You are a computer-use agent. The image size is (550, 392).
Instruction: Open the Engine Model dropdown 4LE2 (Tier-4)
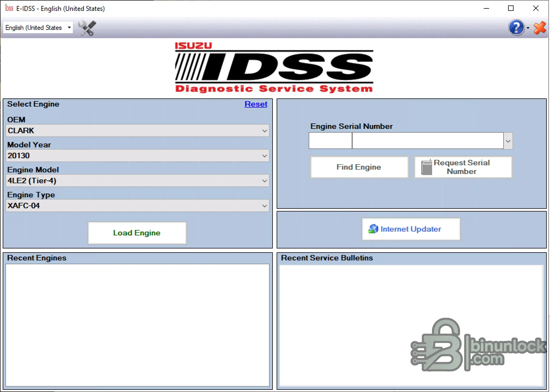[x=137, y=181]
